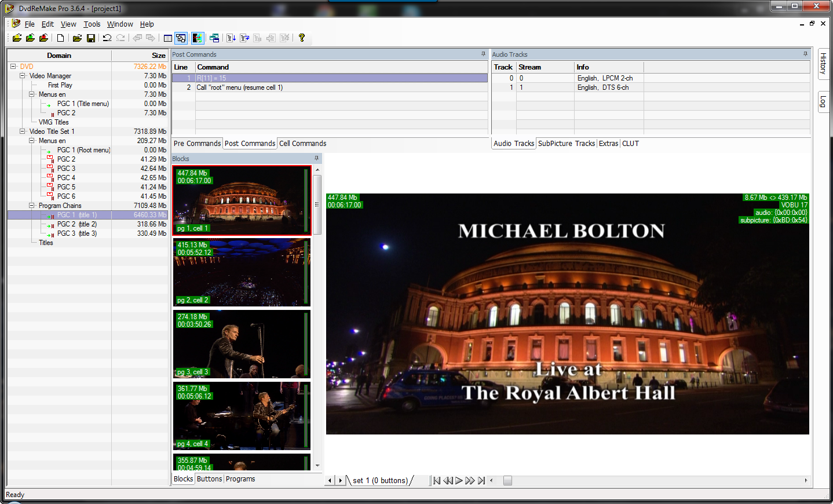Undo the last action
This screenshot has width=833, height=504.
click(107, 38)
